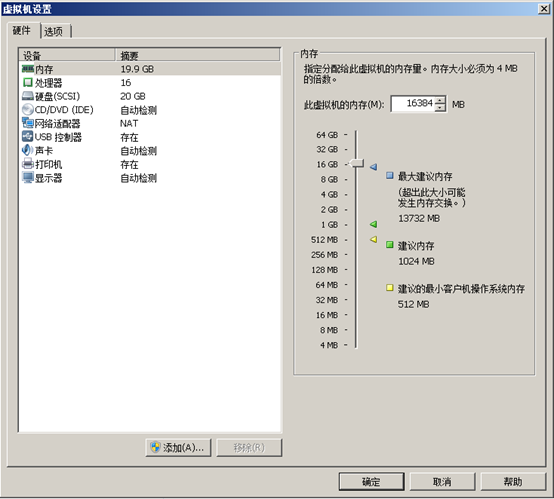
Task: Click the 32 GB slider scale label
Action: click(x=327, y=149)
